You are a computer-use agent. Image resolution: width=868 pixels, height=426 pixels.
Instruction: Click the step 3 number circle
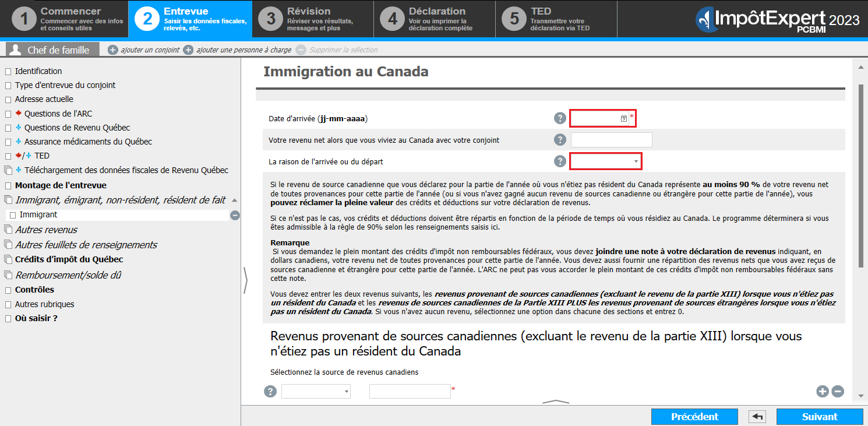point(271,19)
